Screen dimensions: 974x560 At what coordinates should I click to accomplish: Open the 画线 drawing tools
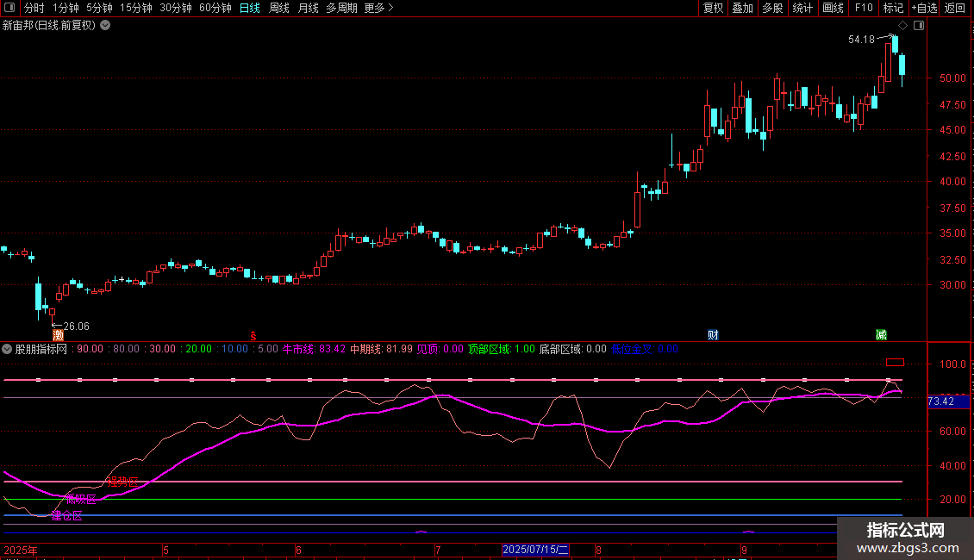833,8
